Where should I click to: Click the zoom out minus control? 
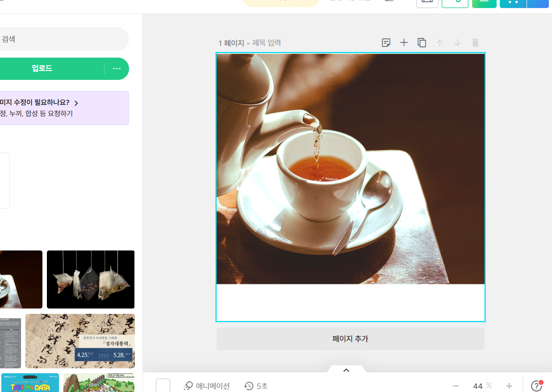pyautogui.click(x=456, y=386)
